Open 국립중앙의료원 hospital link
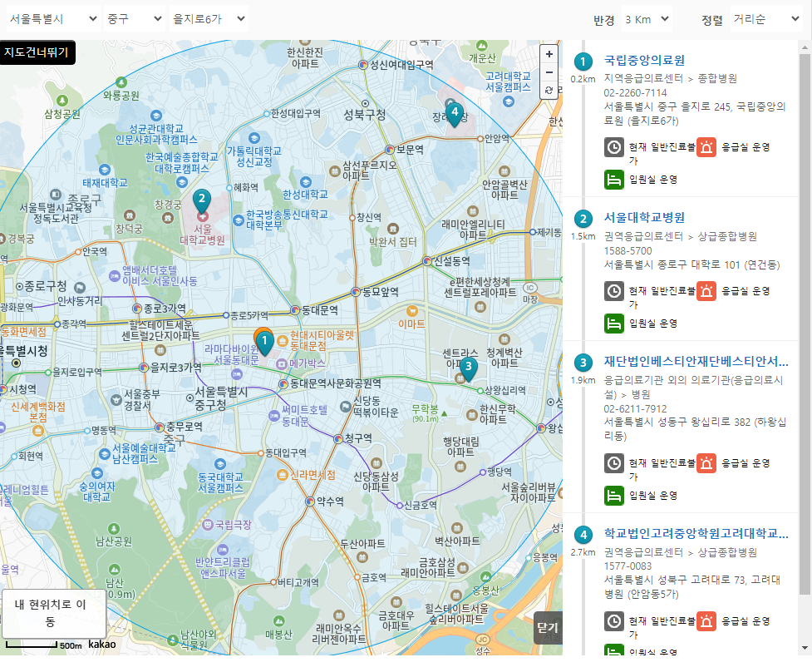 coord(644,60)
